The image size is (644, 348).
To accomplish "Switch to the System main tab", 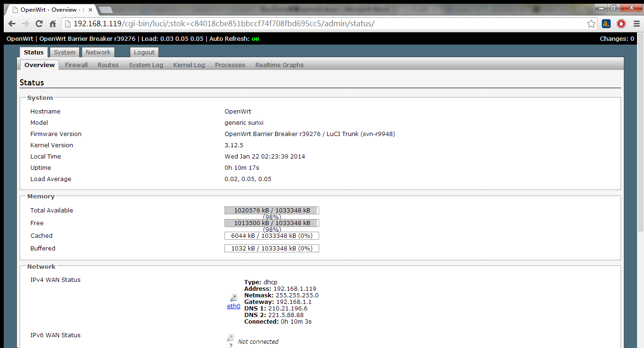I will point(65,53).
